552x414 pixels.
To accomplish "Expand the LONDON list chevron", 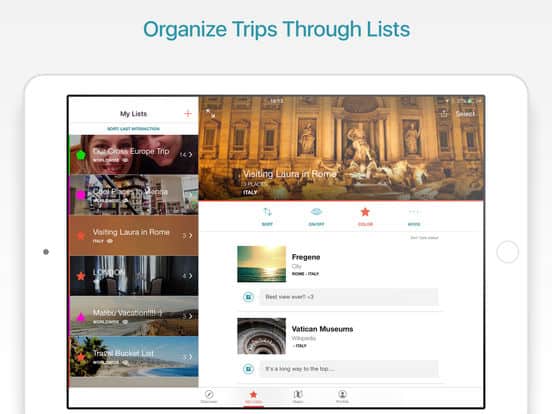I will pos(190,276).
